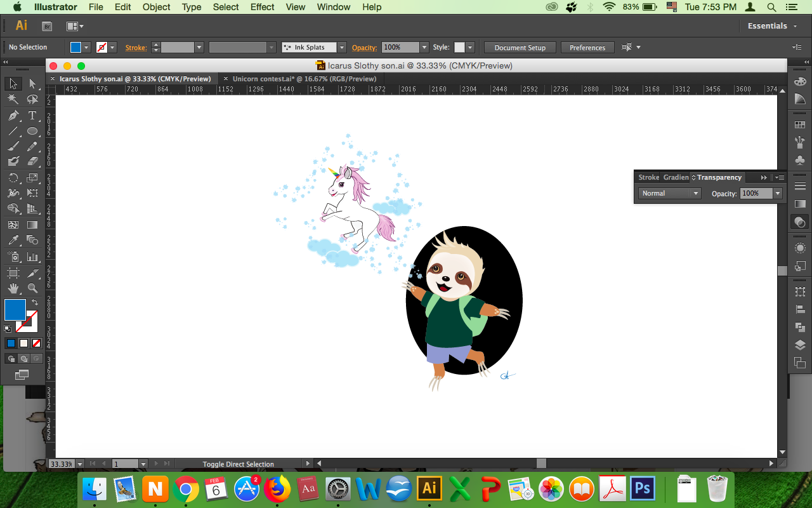Set paint mode to None
Viewport: 812px width, 508px height.
pyautogui.click(x=36, y=343)
